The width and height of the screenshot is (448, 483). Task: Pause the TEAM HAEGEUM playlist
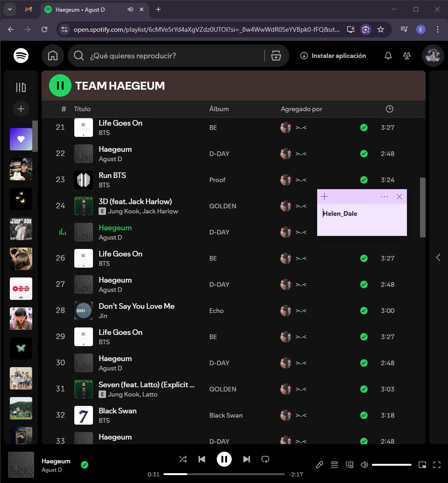click(60, 85)
